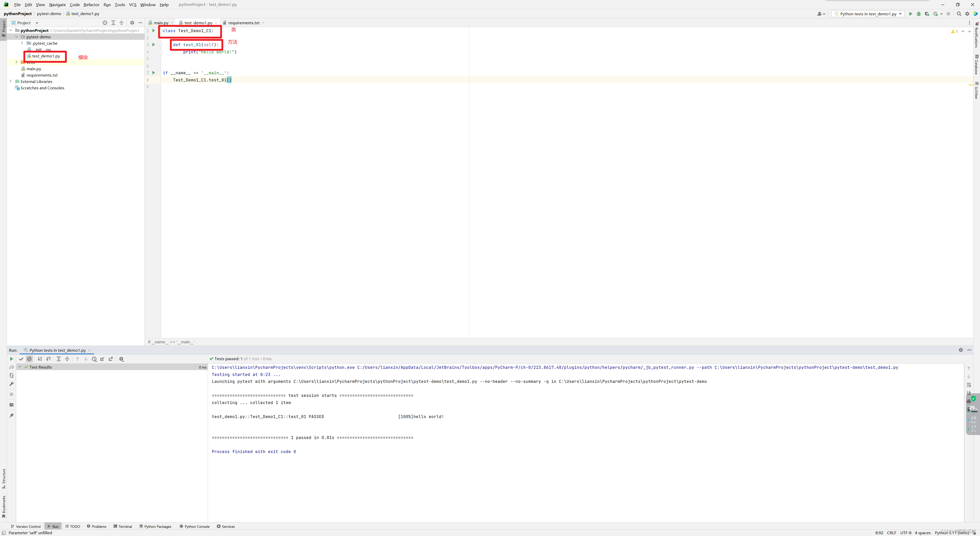980x536 pixels.
Task: Debug with the green bug icon
Action: coord(919,14)
